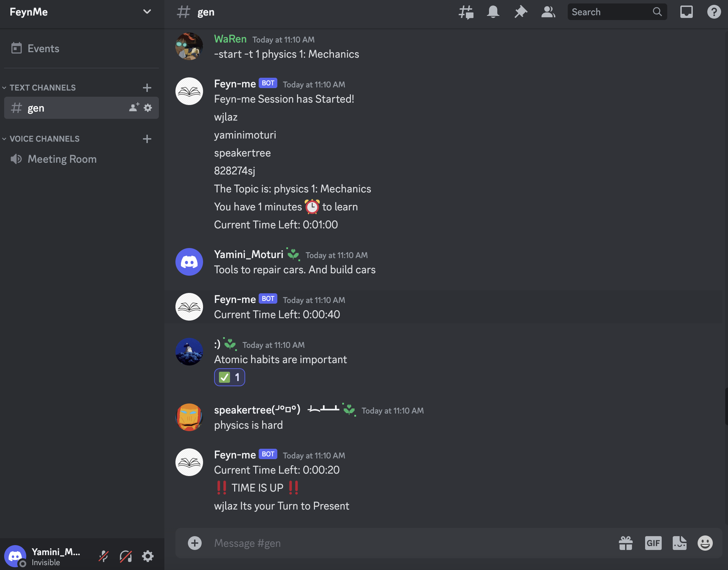This screenshot has height=570, width=728.
Task: Click the WaRen username
Action: click(x=230, y=39)
